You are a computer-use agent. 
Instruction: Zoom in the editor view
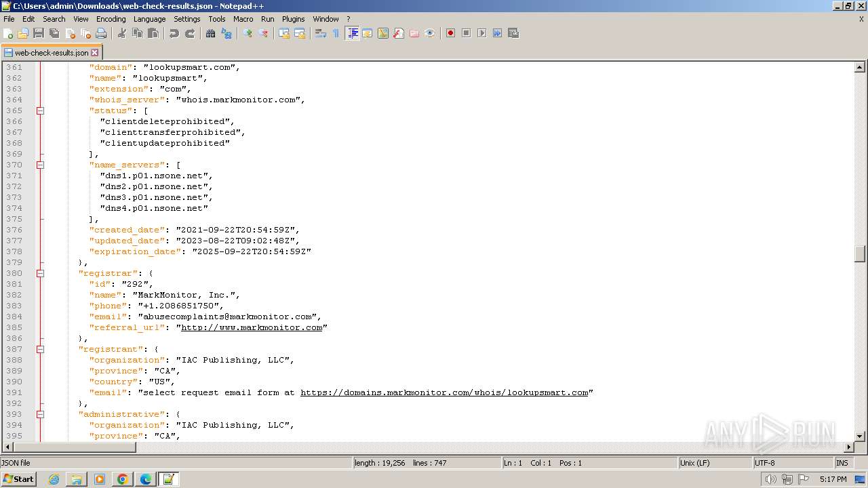click(248, 33)
